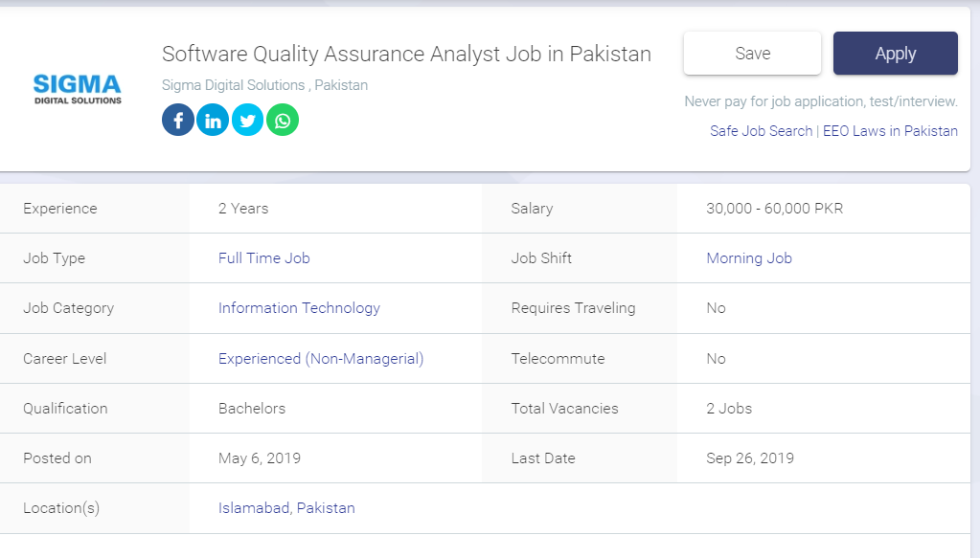980x558 pixels.
Task: Open the Morning Job shift link
Action: coord(749,258)
